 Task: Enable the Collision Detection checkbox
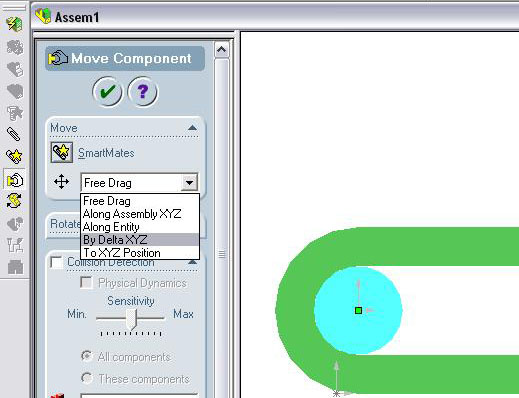tap(56, 262)
